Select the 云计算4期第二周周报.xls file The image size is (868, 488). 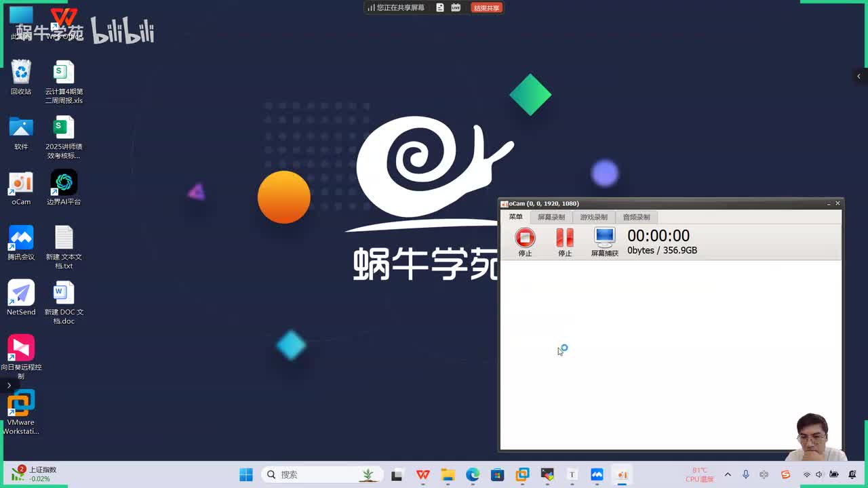(x=64, y=82)
